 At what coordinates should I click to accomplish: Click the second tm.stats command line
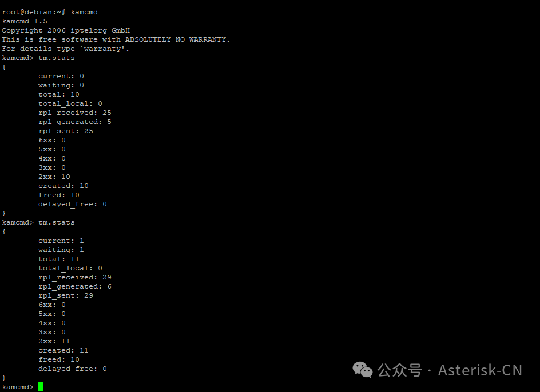point(38,222)
